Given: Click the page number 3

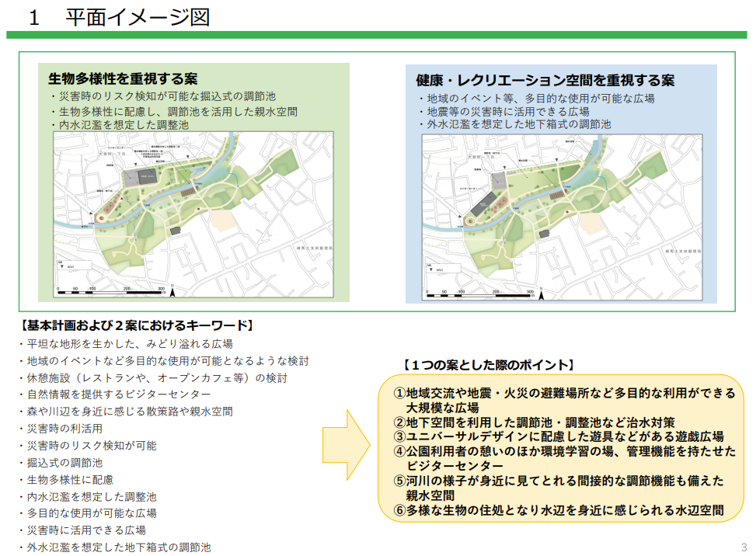Looking at the screenshot, I should [744, 546].
